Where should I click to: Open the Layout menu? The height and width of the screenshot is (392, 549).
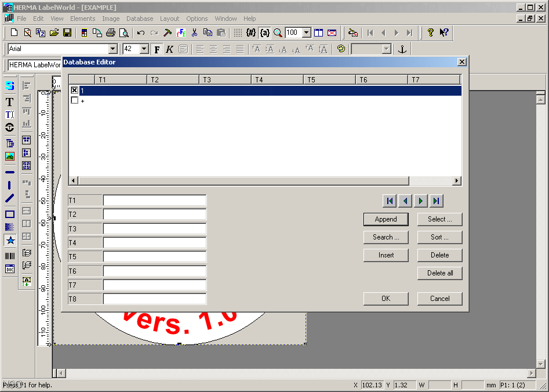tap(169, 18)
